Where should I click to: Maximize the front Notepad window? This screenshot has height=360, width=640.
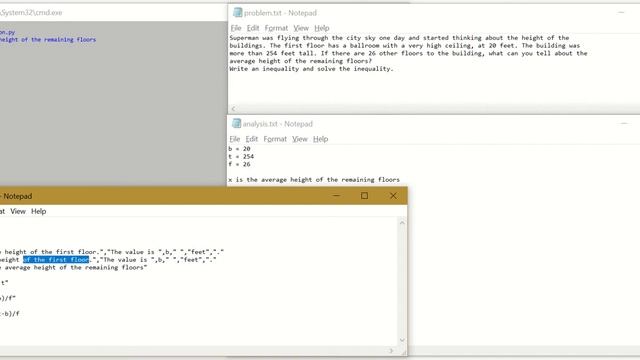click(364, 196)
